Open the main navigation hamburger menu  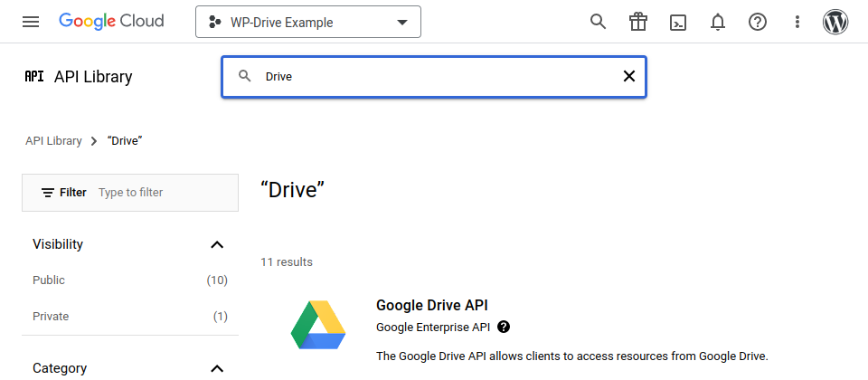[31, 22]
